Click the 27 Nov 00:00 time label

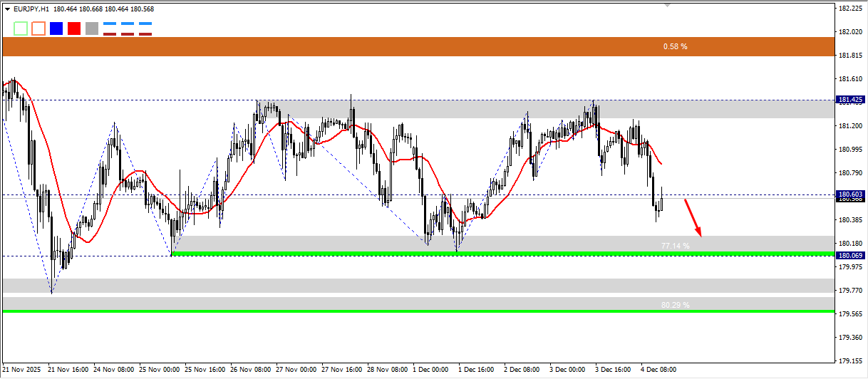[296, 370]
